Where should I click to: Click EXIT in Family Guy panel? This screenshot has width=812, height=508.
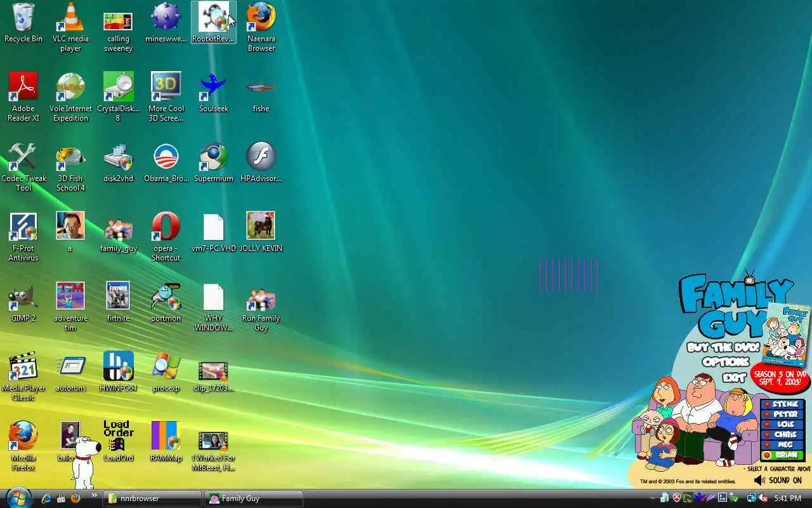[735, 377]
